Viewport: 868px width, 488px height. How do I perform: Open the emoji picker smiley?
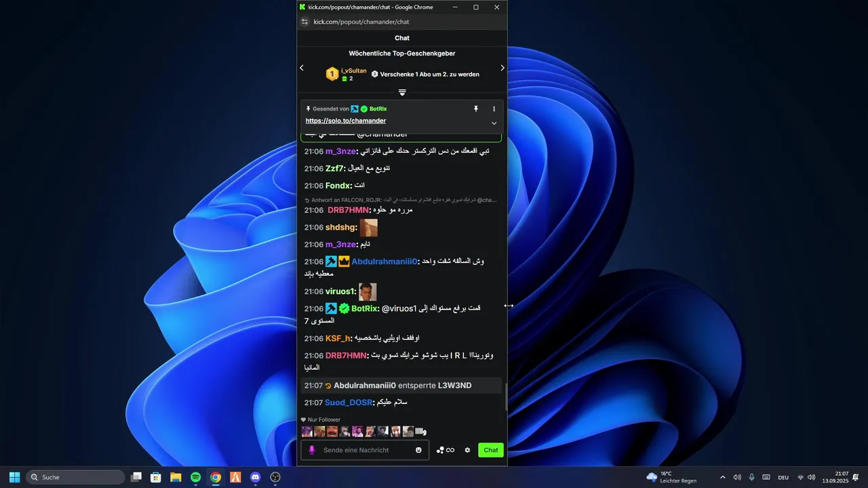coord(418,450)
